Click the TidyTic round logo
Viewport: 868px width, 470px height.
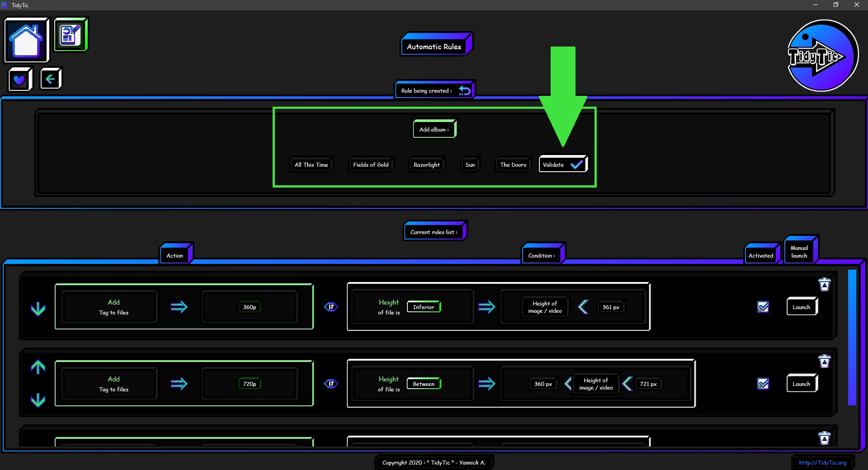(x=822, y=56)
